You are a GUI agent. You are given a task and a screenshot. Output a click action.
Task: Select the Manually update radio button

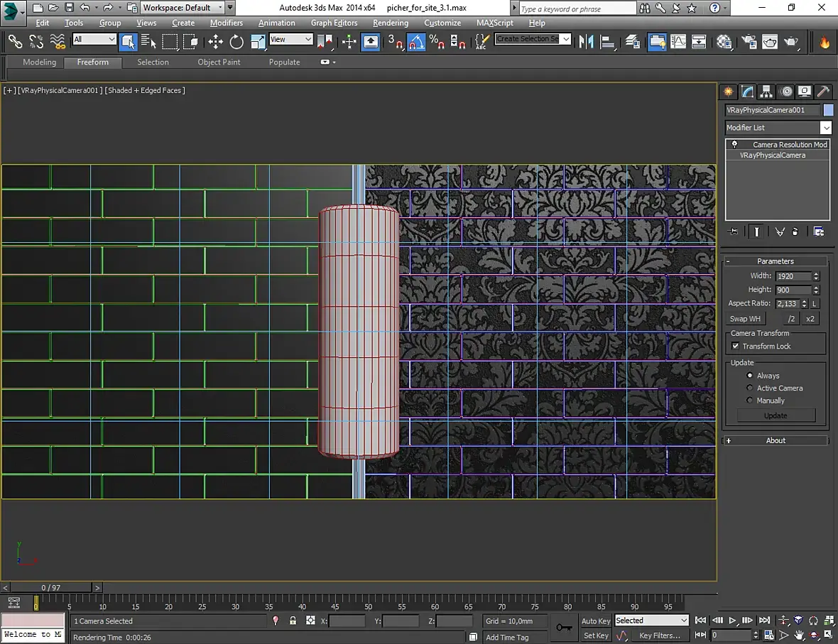pos(750,400)
